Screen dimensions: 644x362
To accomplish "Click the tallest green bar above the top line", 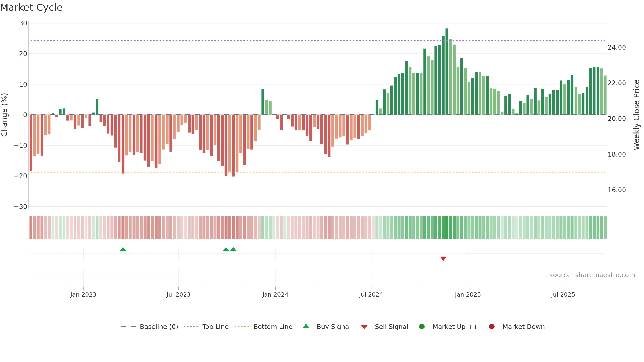I will point(447,72).
